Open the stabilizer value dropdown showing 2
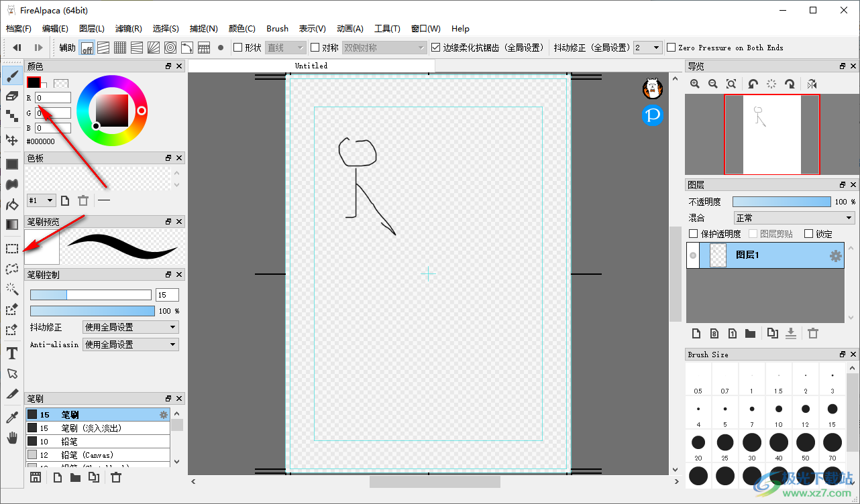 coord(647,48)
